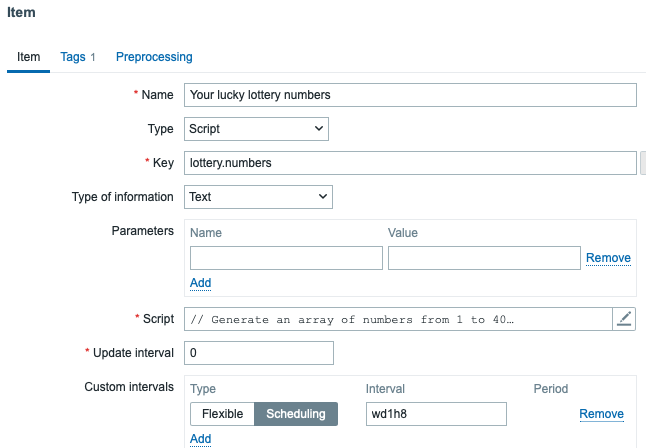Remove the wd1h8 custom interval
The height and width of the screenshot is (448, 646).
(601, 414)
